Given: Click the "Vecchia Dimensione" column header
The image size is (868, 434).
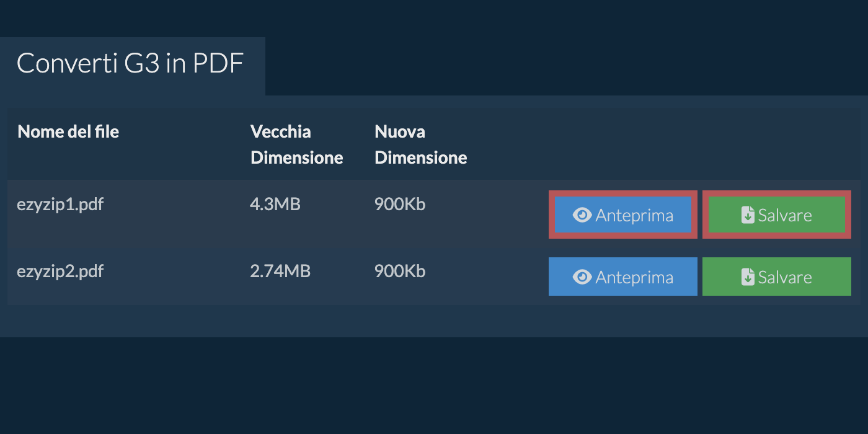Looking at the screenshot, I should pos(296,144).
